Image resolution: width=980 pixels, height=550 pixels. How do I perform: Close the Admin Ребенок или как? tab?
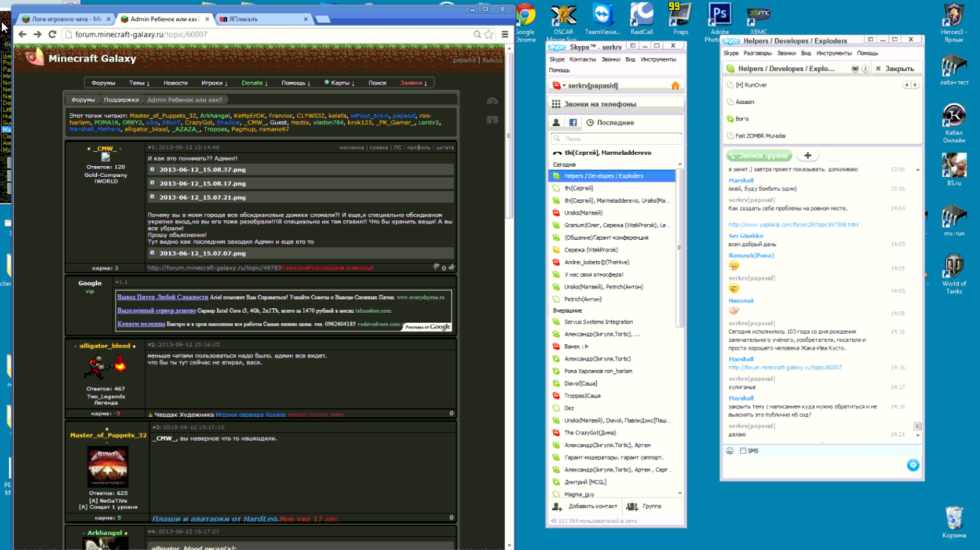[x=207, y=19]
